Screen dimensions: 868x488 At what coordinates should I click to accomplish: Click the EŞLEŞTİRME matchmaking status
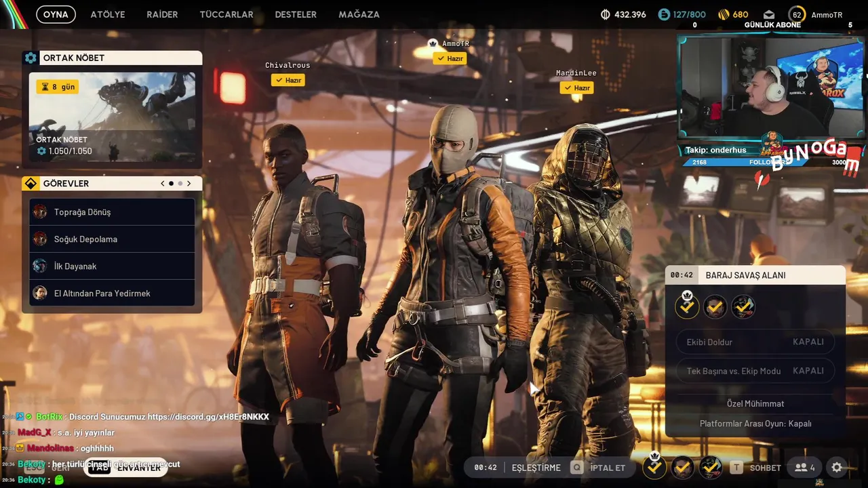(x=536, y=468)
